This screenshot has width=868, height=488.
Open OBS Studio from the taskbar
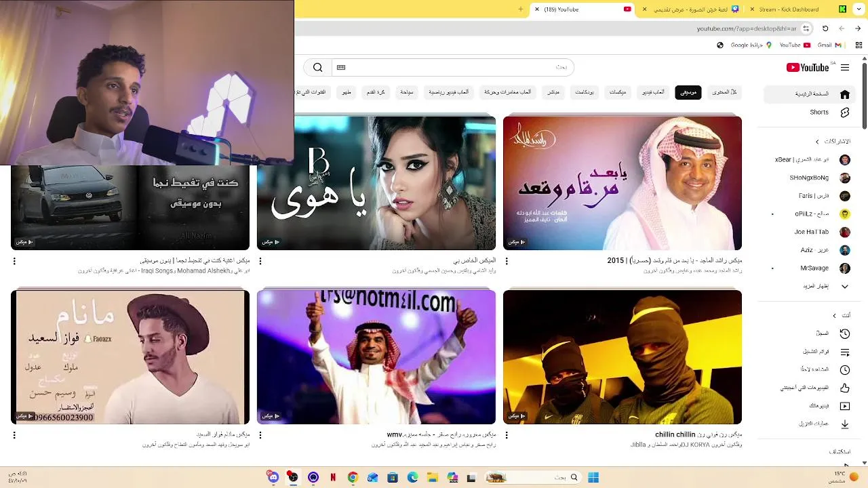(x=293, y=477)
